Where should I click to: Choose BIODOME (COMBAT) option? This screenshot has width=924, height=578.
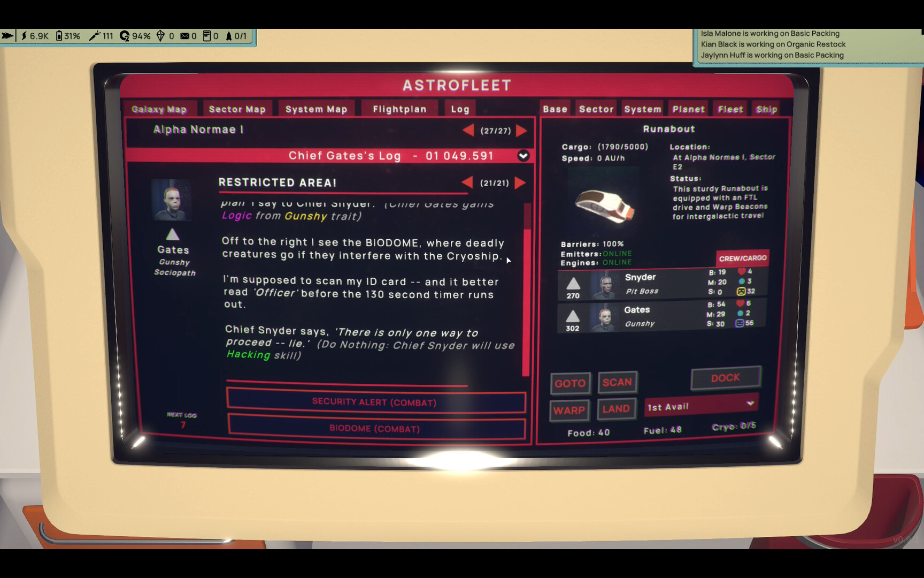[x=376, y=428]
